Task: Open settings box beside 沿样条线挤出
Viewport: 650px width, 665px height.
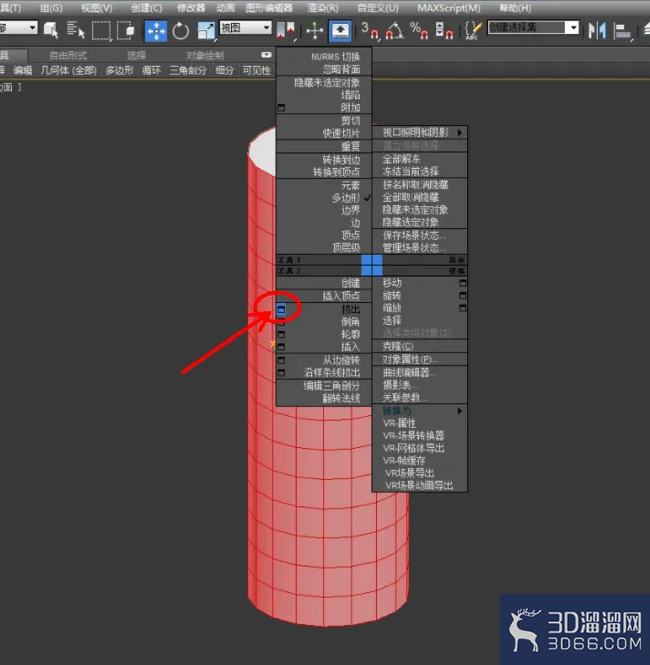Action: click(281, 373)
